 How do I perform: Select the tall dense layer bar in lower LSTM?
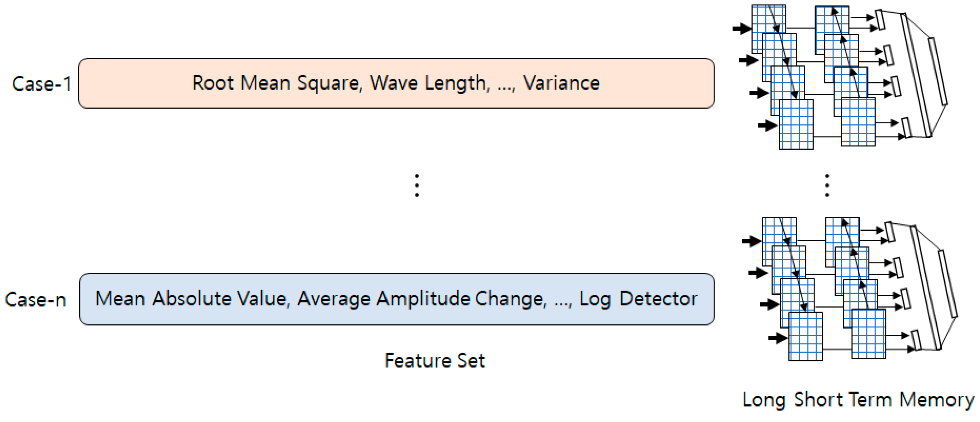[927, 287]
